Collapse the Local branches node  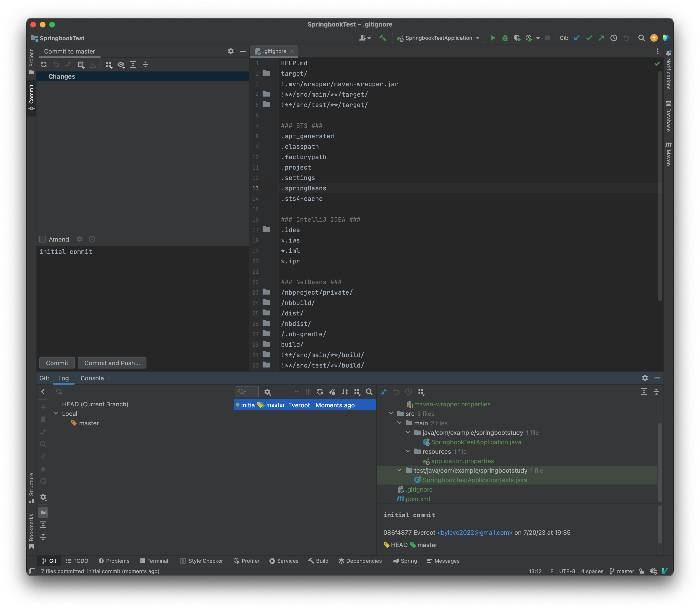(56, 413)
